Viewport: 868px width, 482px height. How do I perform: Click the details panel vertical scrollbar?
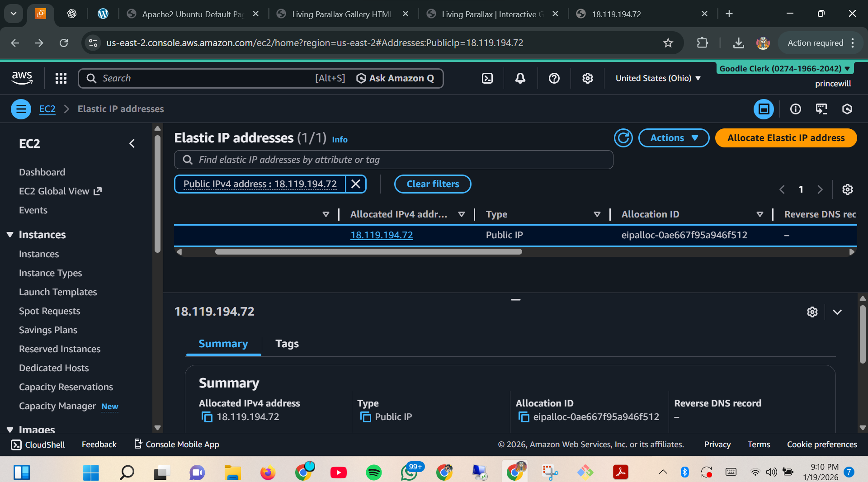863,335
